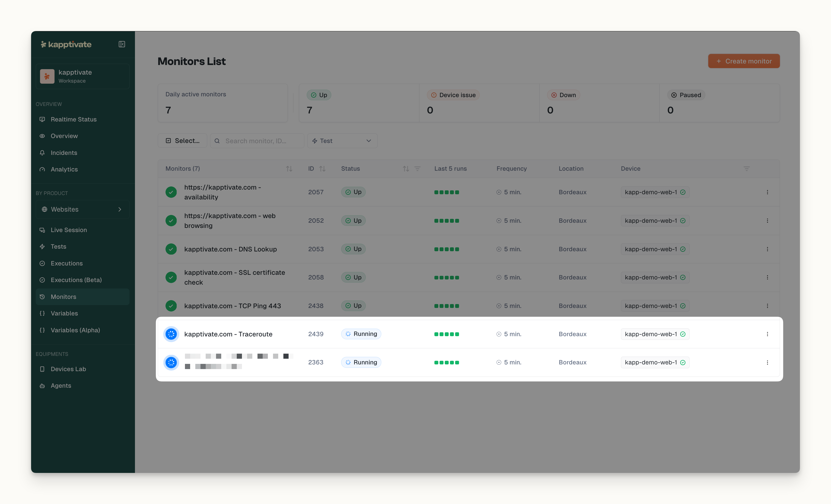831x504 pixels.
Task: Sort by Status column arrows
Action: [406, 169]
